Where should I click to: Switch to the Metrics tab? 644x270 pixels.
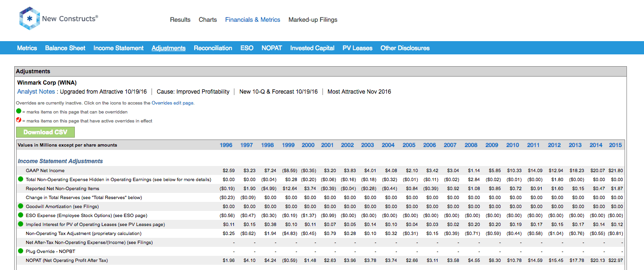pos(27,48)
